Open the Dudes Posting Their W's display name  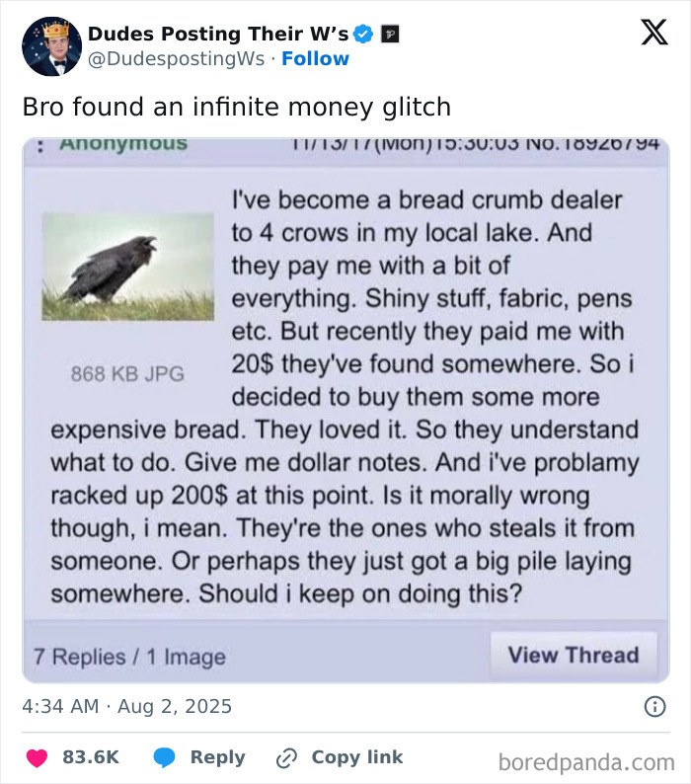point(217,34)
